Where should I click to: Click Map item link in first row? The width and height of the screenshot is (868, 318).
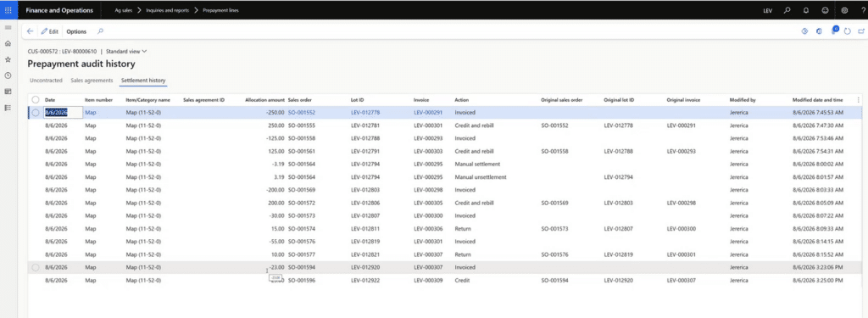89,113
